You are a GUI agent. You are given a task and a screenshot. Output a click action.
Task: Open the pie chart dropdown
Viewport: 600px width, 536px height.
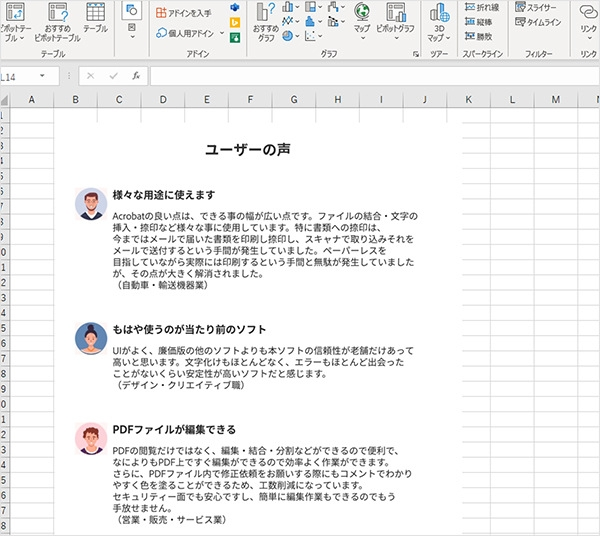(297, 36)
